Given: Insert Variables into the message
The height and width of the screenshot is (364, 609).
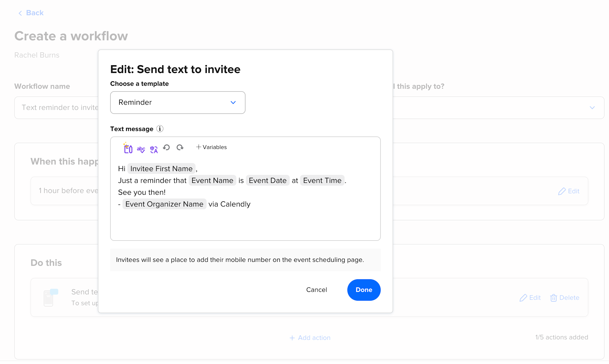Looking at the screenshot, I should pyautogui.click(x=211, y=147).
